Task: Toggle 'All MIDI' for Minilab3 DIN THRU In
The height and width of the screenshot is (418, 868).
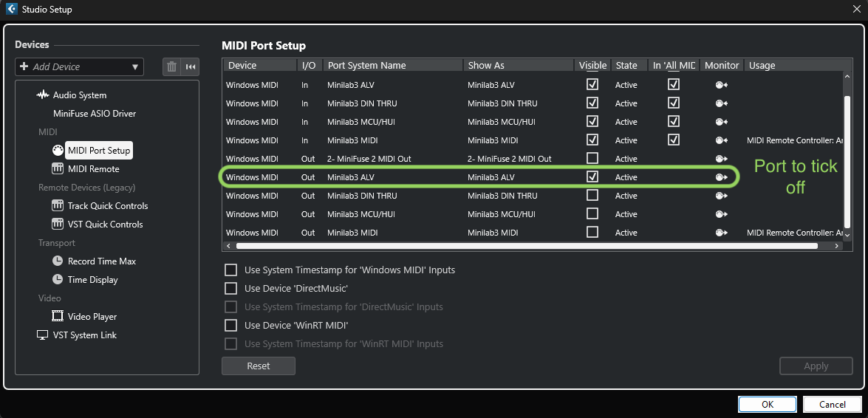Action: click(x=674, y=103)
